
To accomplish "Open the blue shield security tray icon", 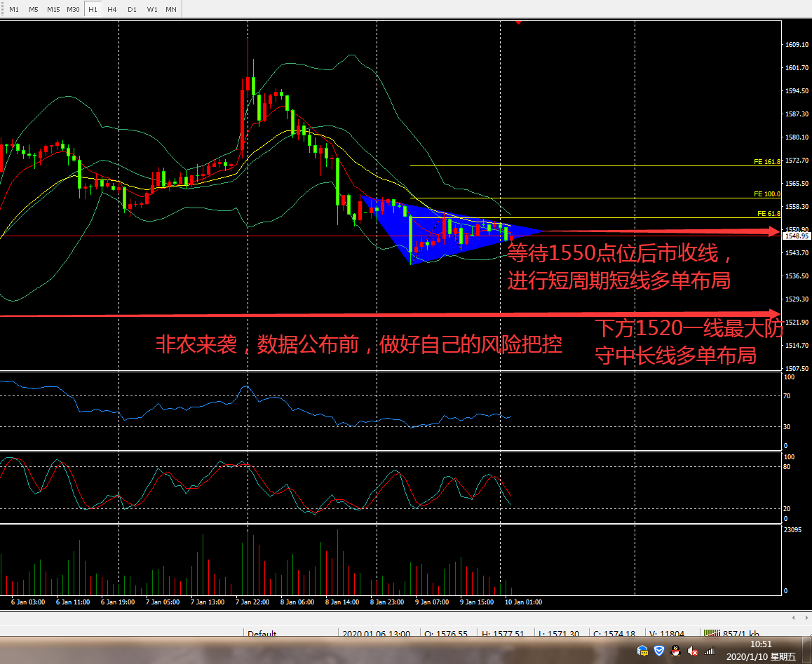I will click(x=659, y=651).
